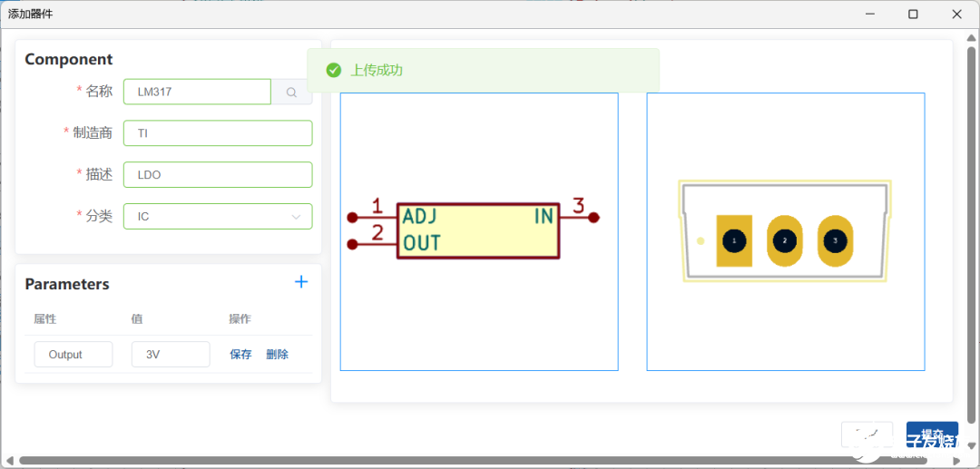Image resolution: width=980 pixels, height=469 pixels.
Task: Click the 值 column header
Action: pyautogui.click(x=137, y=319)
